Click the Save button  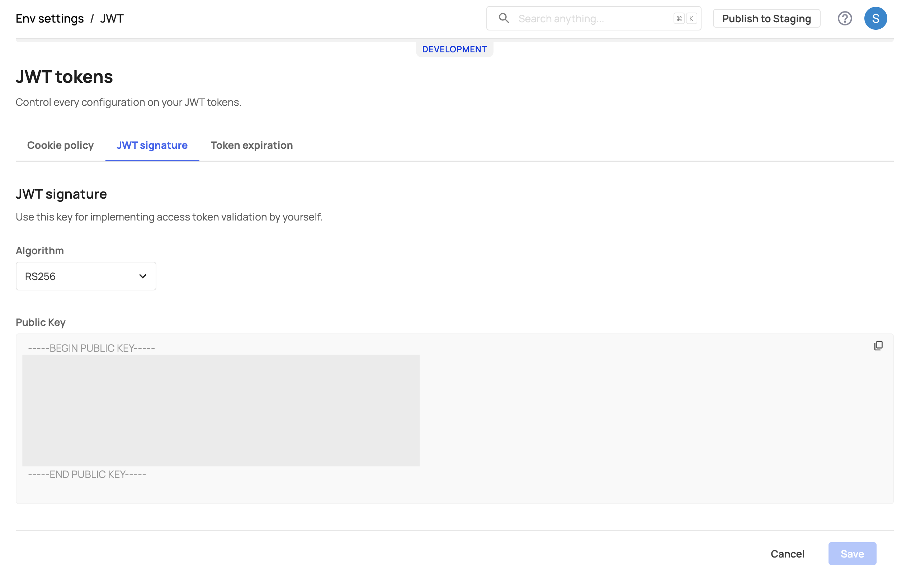pos(852,554)
